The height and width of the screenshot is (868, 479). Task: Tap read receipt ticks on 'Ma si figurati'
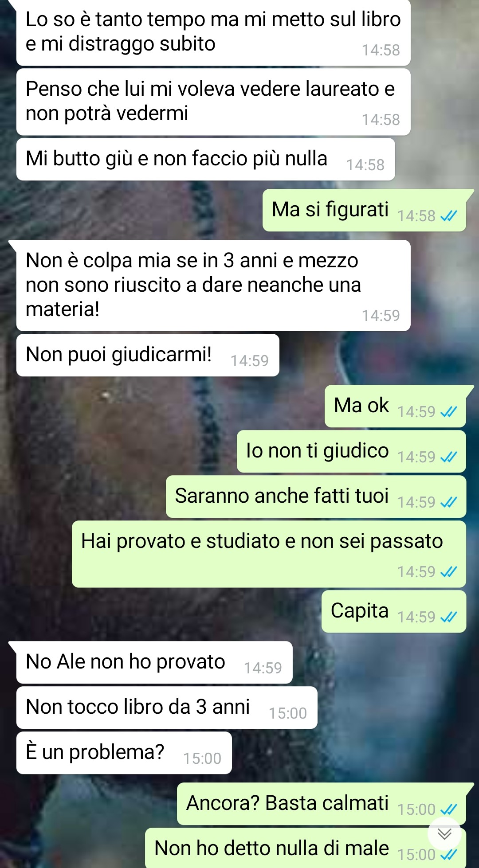pyautogui.click(x=448, y=216)
